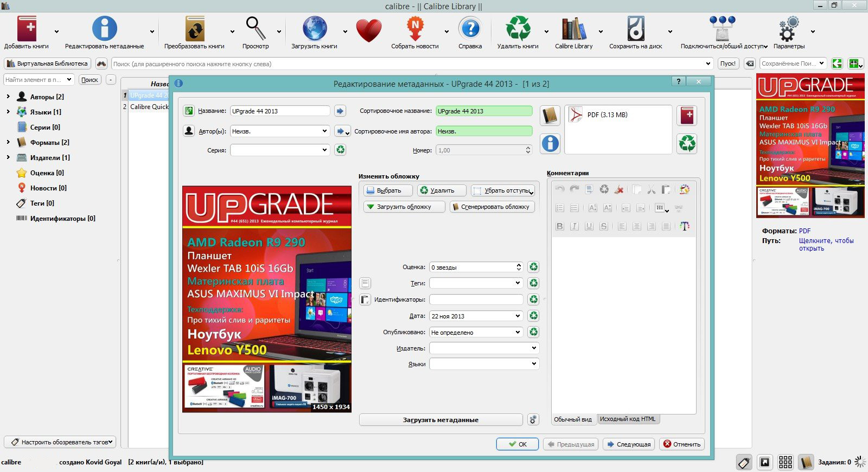This screenshot has height=472, width=868.
Task: Toggle tag browser icon in status bar
Action: [x=744, y=462]
